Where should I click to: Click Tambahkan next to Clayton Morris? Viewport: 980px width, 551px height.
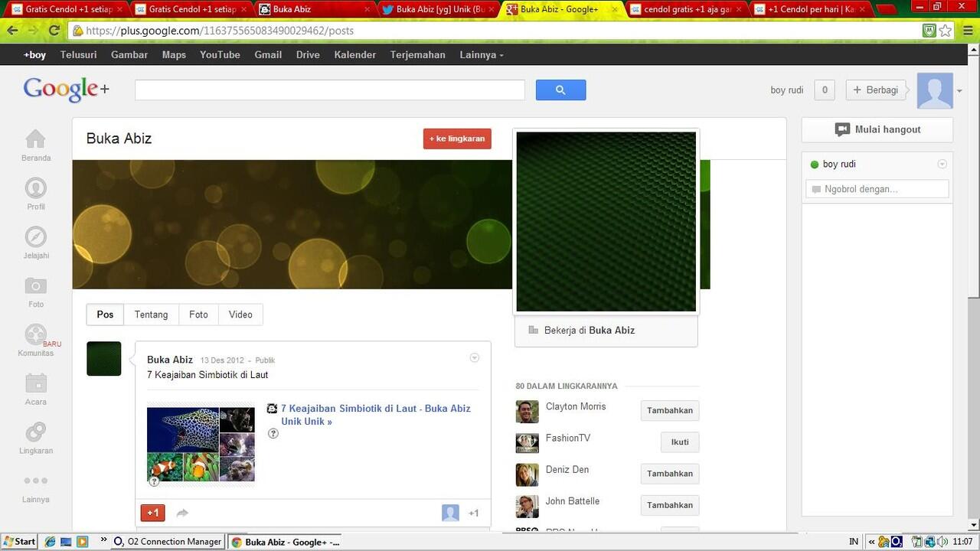[x=670, y=411]
